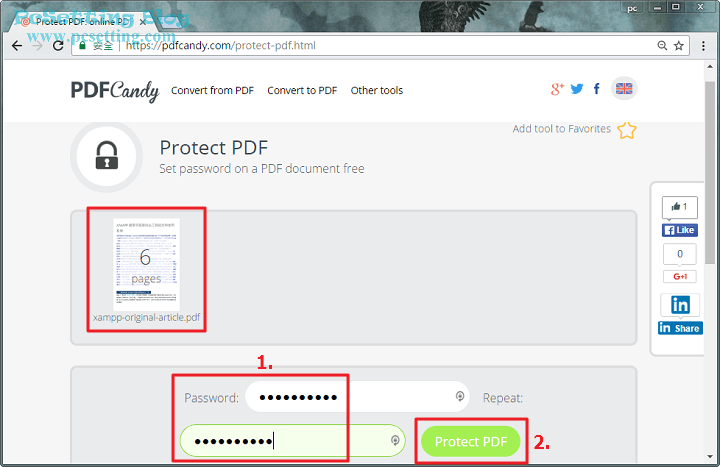Click the zoom magnifier in address bar
This screenshot has height=467, width=720.
[x=662, y=45]
